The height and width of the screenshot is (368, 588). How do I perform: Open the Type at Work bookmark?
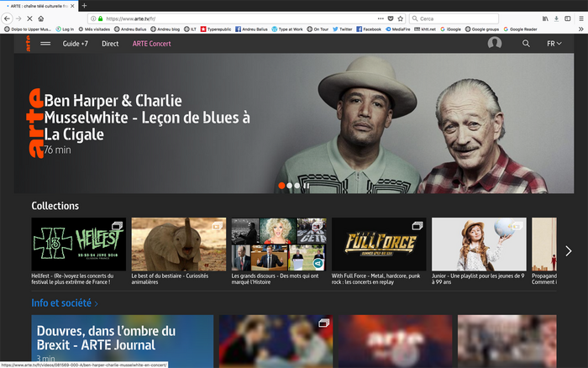pyautogui.click(x=287, y=29)
